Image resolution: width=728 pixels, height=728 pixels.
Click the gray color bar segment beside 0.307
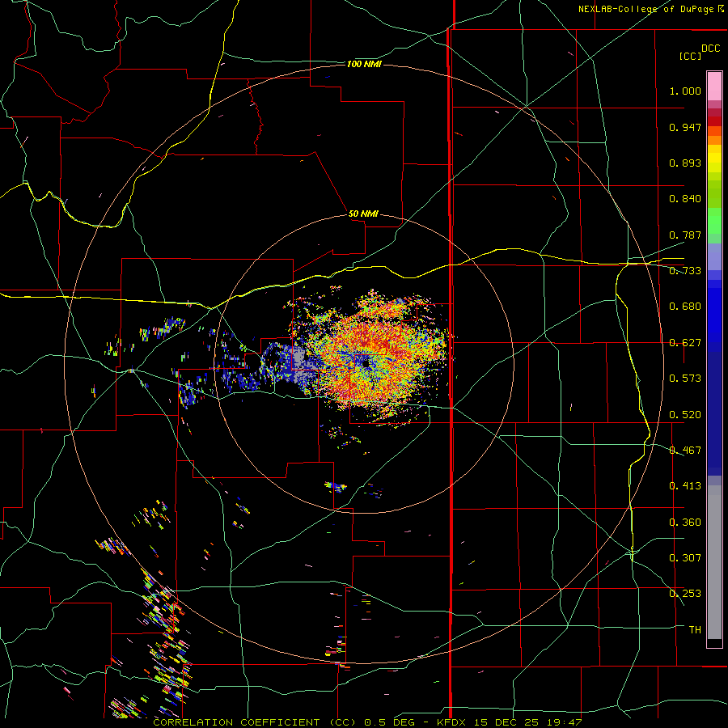point(714,562)
